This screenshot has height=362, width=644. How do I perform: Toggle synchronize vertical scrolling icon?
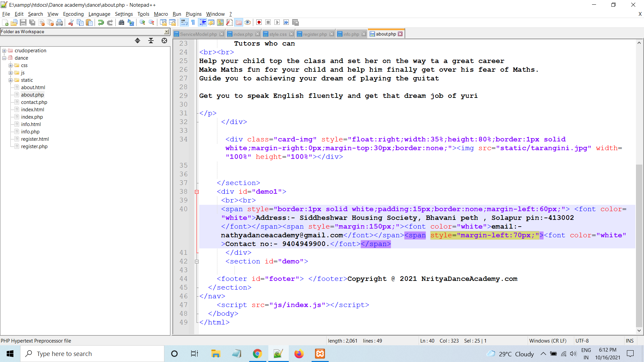coord(163,22)
